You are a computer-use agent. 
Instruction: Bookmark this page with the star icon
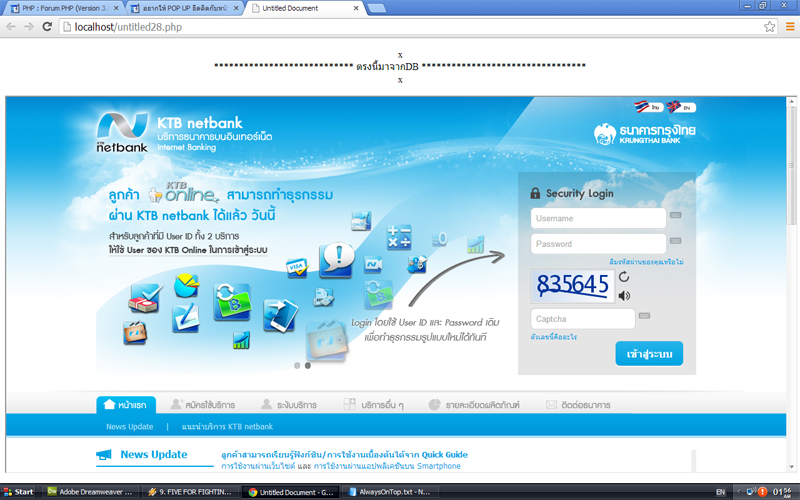[x=769, y=27]
